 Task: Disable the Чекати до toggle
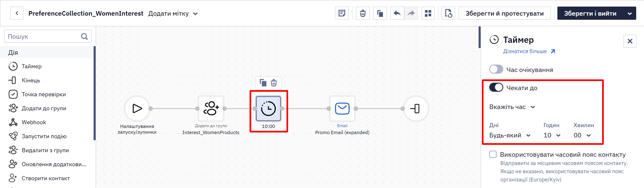coord(496,88)
